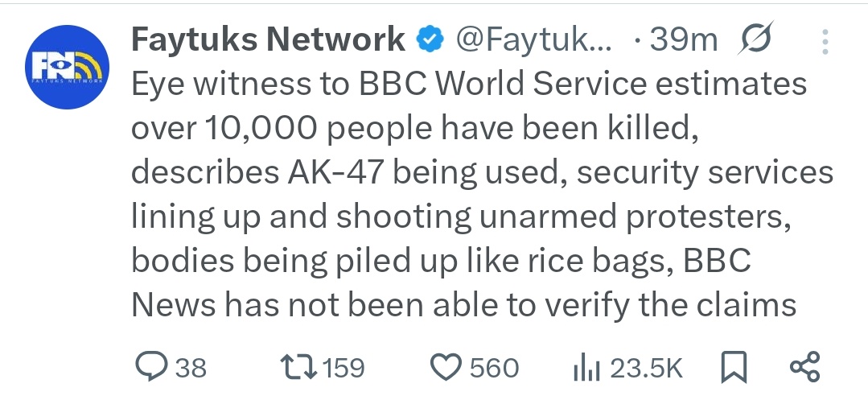The image size is (868, 396).
Task: Click the share post icon
Action: [804, 368]
